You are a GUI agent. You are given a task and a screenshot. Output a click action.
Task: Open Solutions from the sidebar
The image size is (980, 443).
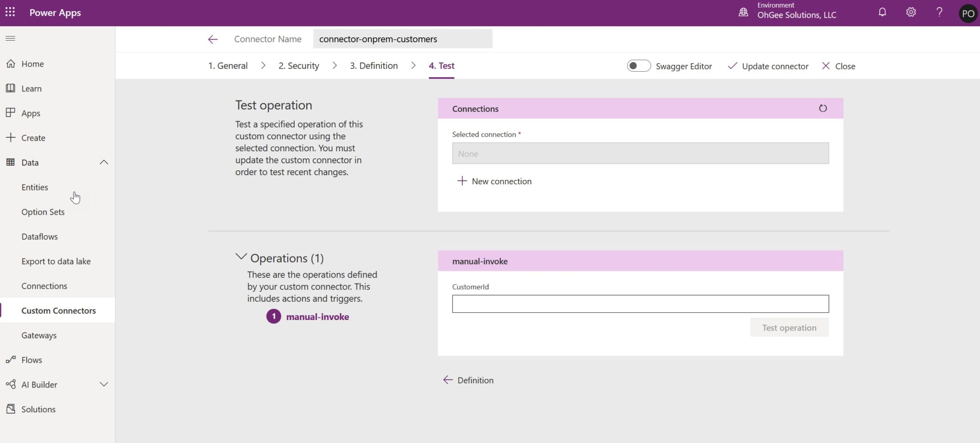[38, 409]
